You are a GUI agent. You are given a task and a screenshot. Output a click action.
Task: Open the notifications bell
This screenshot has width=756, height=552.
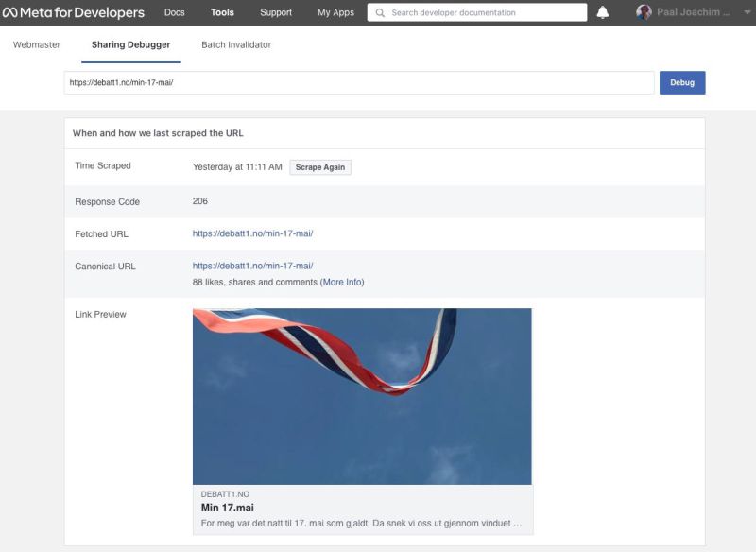[x=603, y=12]
